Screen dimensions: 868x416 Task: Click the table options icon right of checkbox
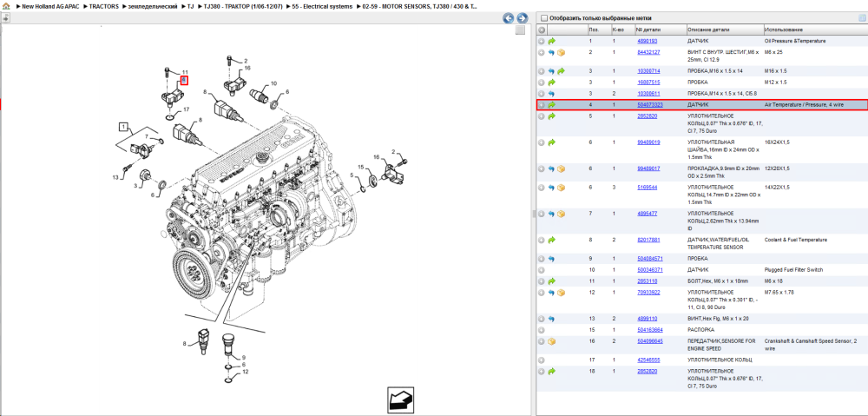(x=861, y=17)
